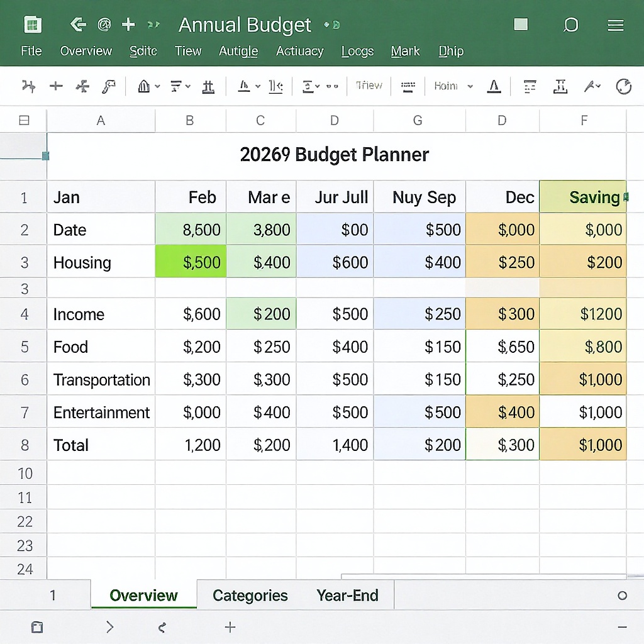Click the first toolbar arrow tool icon
The image size is (644, 644).
coord(28,86)
